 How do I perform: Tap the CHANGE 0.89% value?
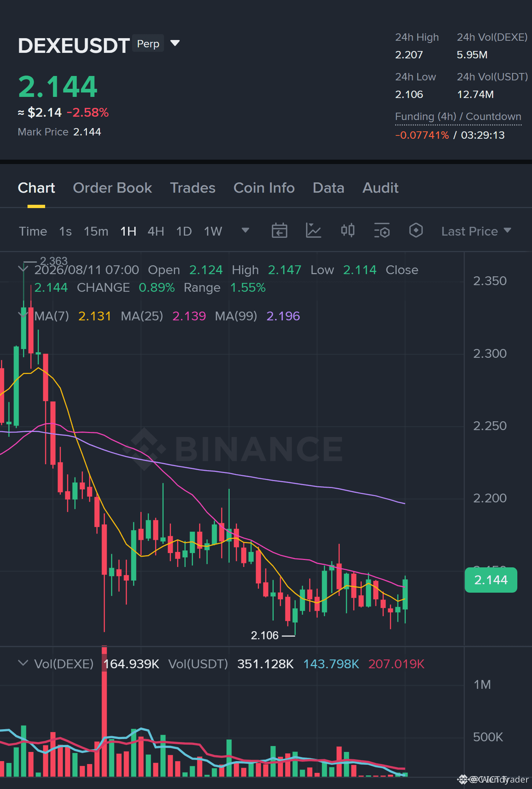(x=157, y=287)
